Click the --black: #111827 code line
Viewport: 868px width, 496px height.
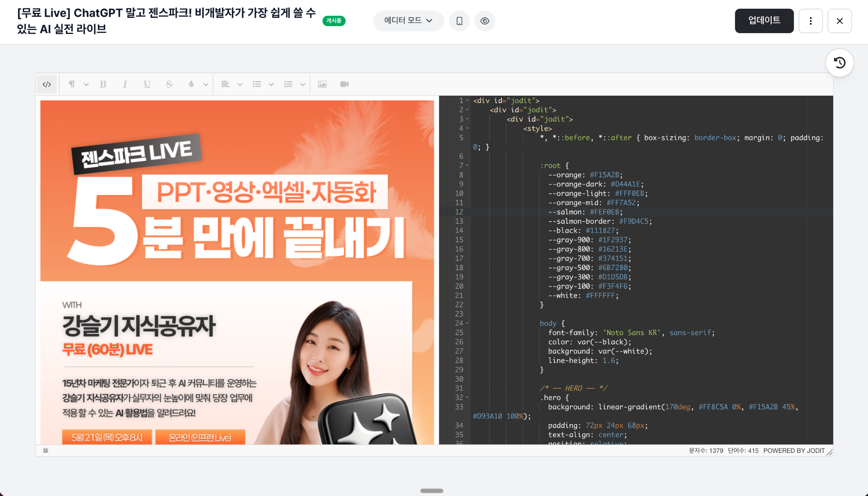[583, 230]
